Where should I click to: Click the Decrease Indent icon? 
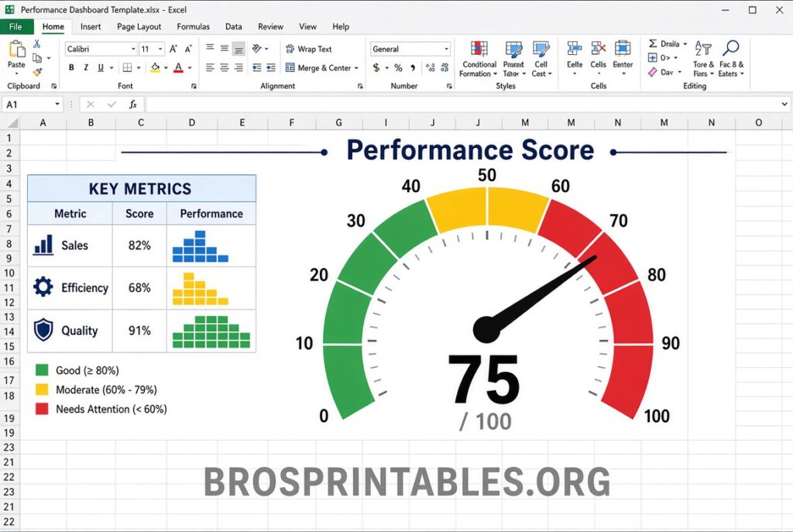pyautogui.click(x=257, y=67)
